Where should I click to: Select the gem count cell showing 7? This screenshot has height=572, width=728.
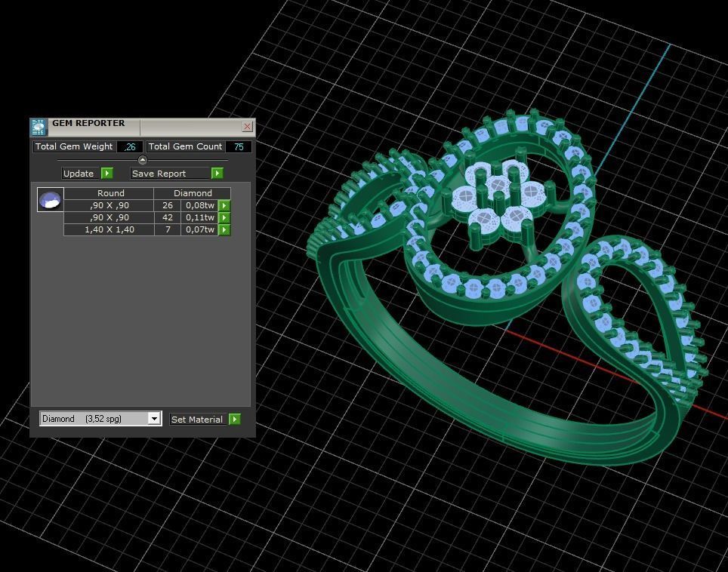pyautogui.click(x=168, y=229)
